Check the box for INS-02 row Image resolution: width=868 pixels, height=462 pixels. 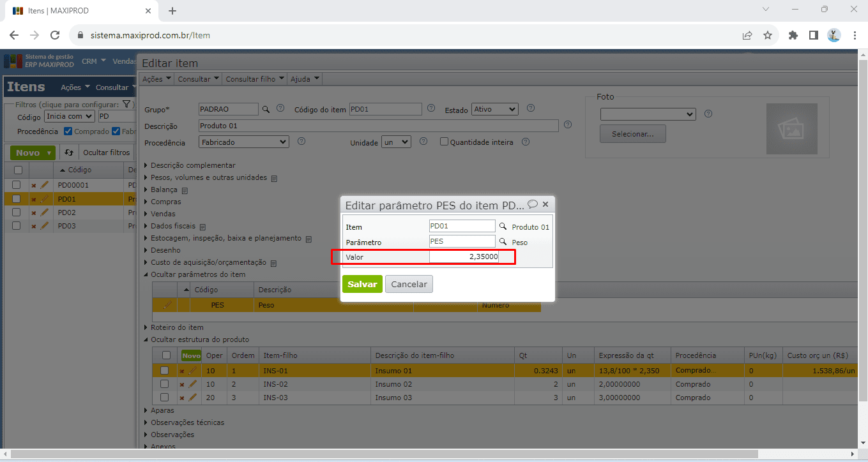point(164,384)
